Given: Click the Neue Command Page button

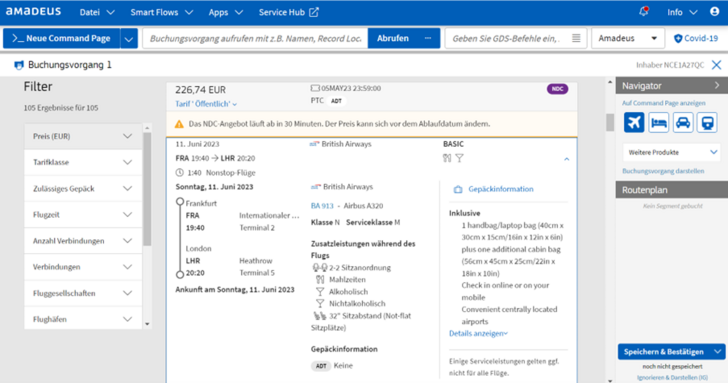Looking at the screenshot, I should click(x=62, y=39).
